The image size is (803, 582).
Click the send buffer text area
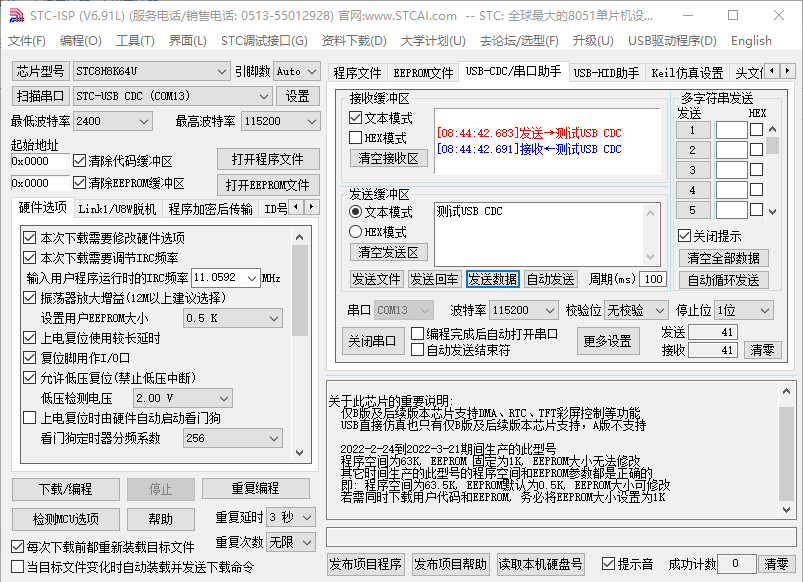point(538,234)
